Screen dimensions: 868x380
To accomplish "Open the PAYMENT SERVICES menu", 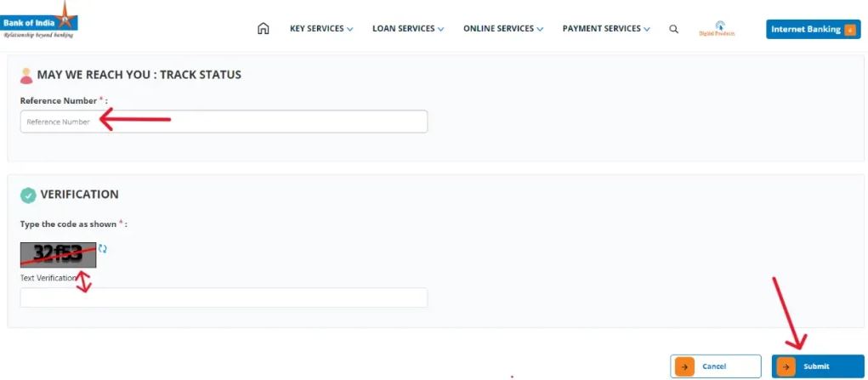I will pyautogui.click(x=605, y=29).
